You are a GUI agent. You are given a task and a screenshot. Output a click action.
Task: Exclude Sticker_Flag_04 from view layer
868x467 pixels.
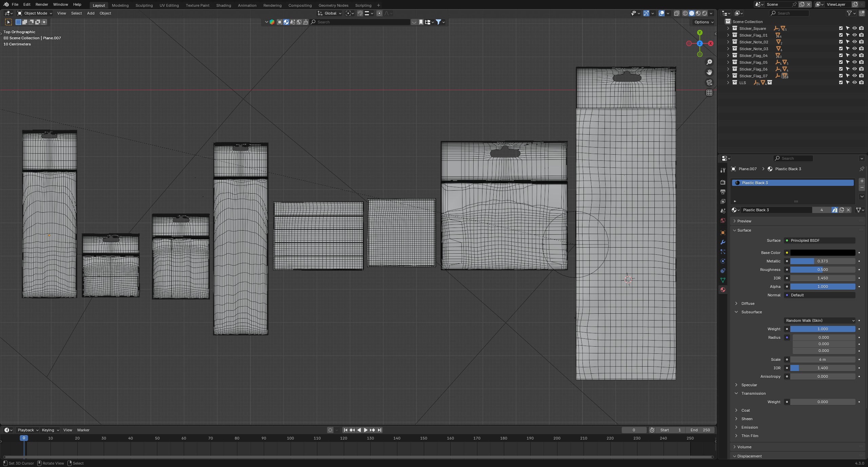point(841,56)
